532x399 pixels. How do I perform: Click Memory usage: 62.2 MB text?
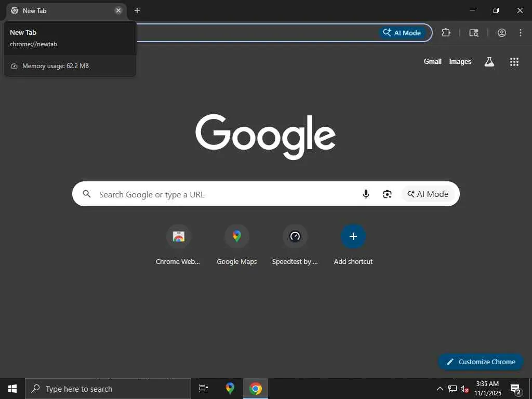[55, 66]
